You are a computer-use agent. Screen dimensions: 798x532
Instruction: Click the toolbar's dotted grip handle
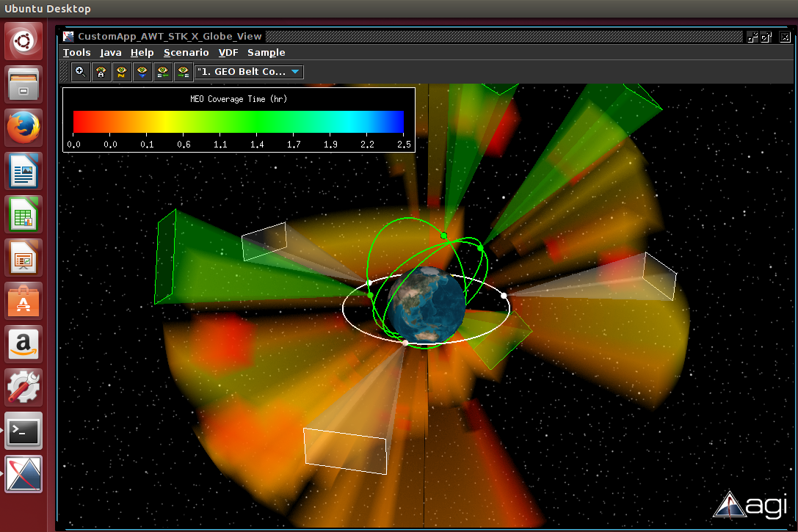[x=64, y=72]
